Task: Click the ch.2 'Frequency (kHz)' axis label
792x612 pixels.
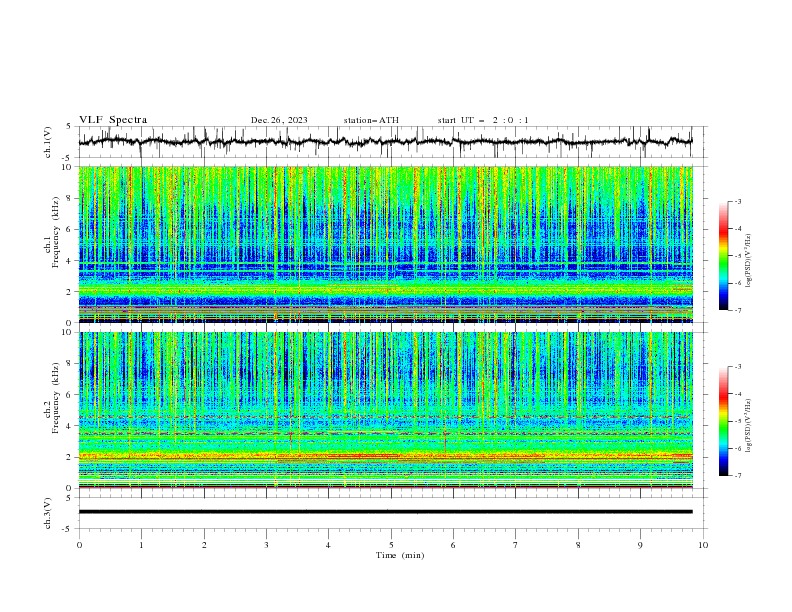Action: point(56,398)
